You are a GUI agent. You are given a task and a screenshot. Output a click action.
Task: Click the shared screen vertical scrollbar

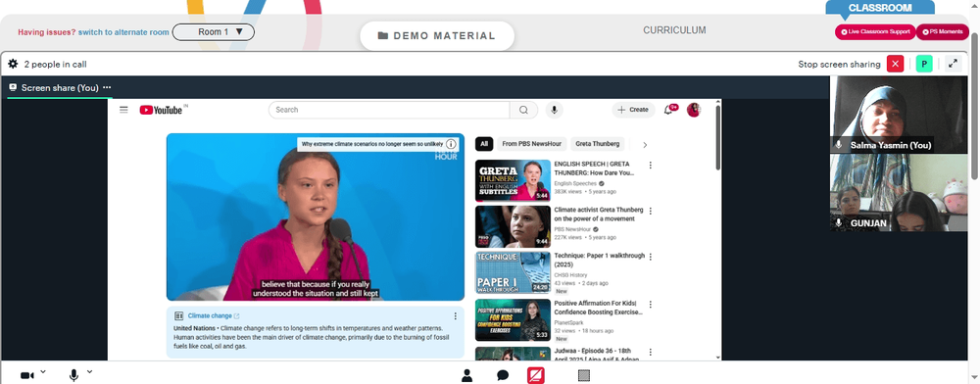tap(717, 137)
